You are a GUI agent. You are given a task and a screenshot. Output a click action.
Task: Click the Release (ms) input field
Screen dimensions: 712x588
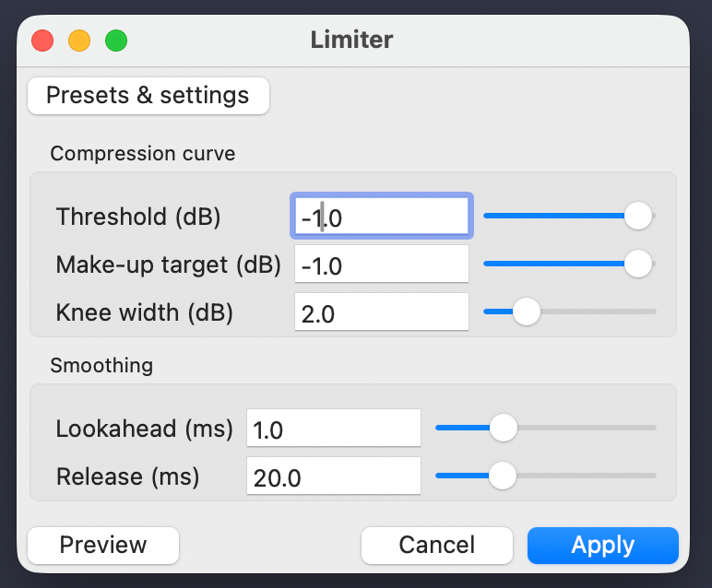(333, 476)
